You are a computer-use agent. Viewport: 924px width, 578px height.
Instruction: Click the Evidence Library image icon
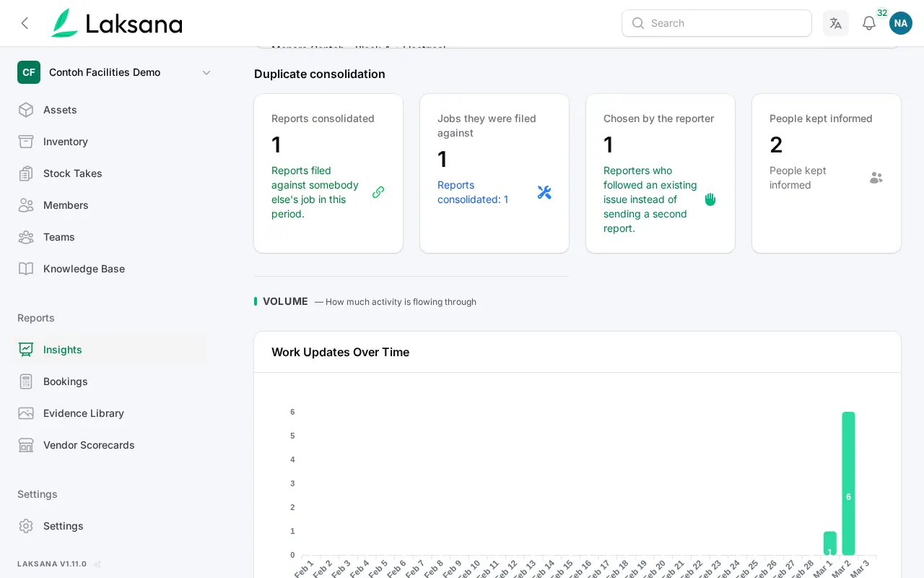coord(26,413)
